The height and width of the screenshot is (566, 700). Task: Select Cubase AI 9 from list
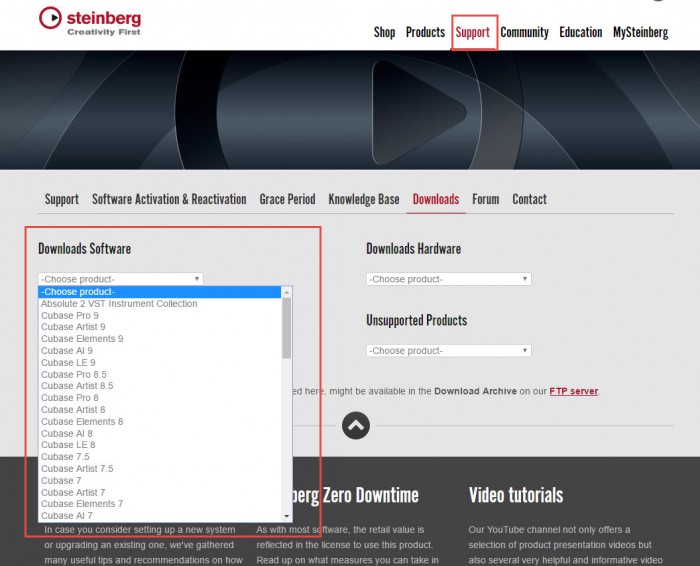[x=160, y=350]
